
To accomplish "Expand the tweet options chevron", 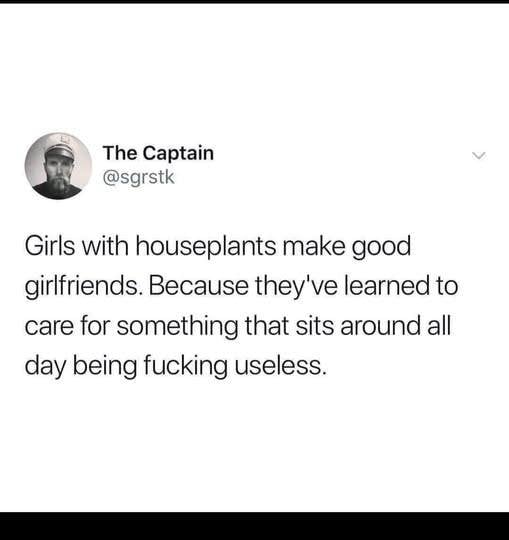I will (479, 156).
